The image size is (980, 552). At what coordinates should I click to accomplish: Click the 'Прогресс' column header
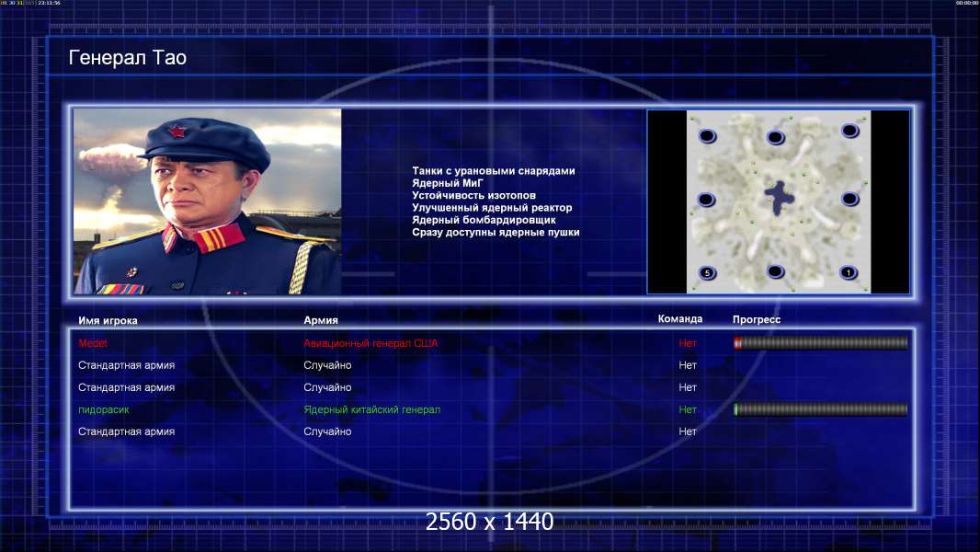coord(757,319)
